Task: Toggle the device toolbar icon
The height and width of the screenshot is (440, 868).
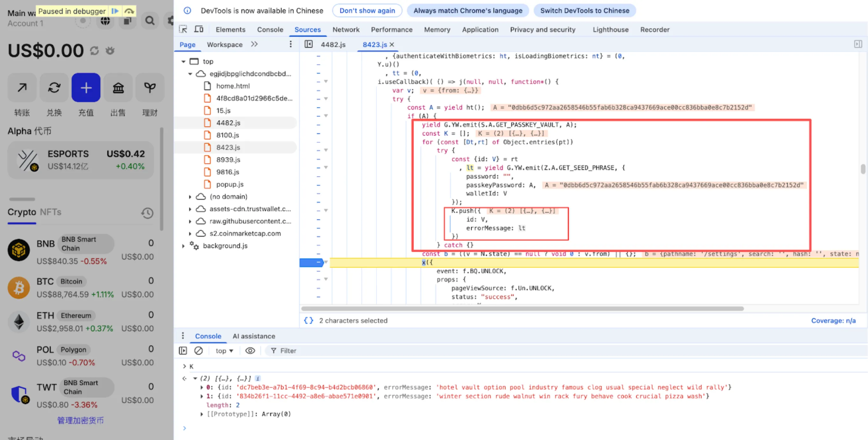Action: (x=199, y=29)
